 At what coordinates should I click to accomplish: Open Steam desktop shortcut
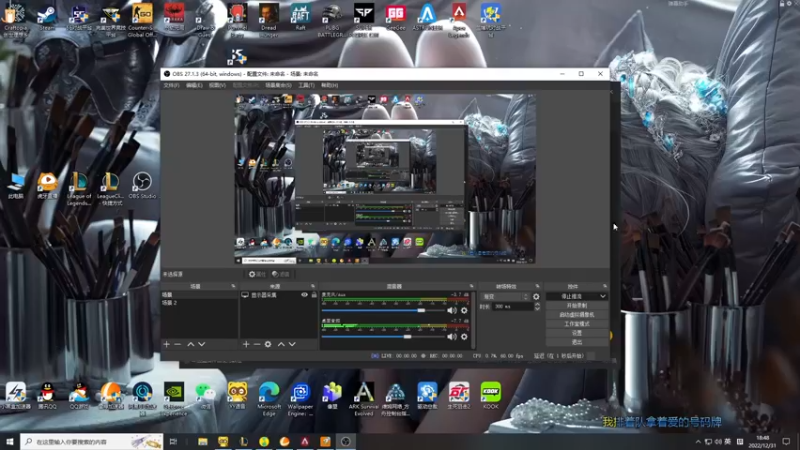pyautogui.click(x=46, y=17)
